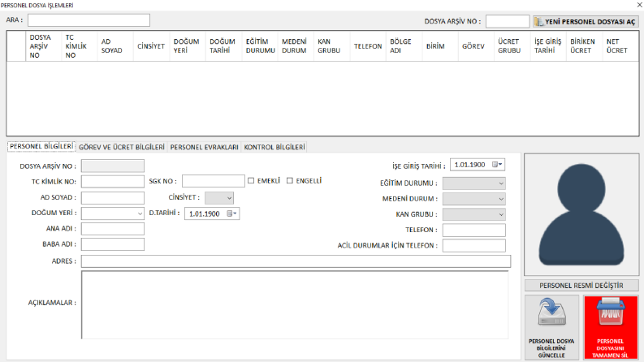Close the Personel Dosya İşlemleri window
The width and height of the screenshot is (644, 362).
point(639,5)
